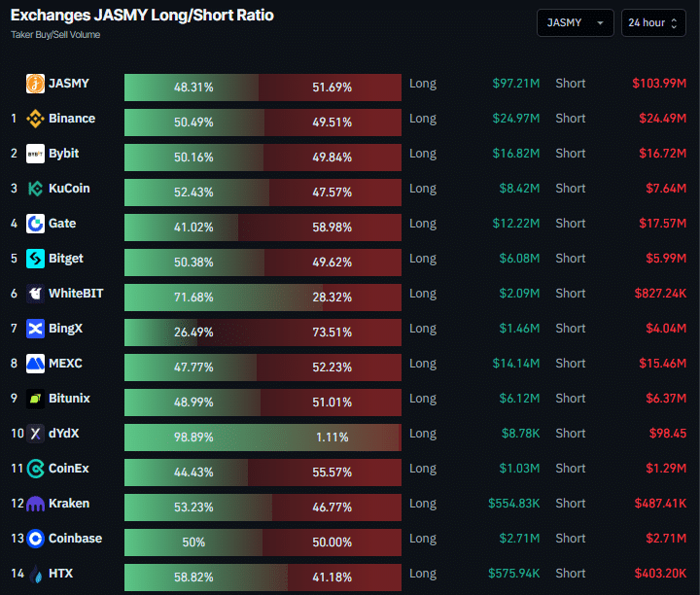Click the JASMY overall long/short ratio bar
The height and width of the screenshot is (595, 700).
click(x=262, y=87)
